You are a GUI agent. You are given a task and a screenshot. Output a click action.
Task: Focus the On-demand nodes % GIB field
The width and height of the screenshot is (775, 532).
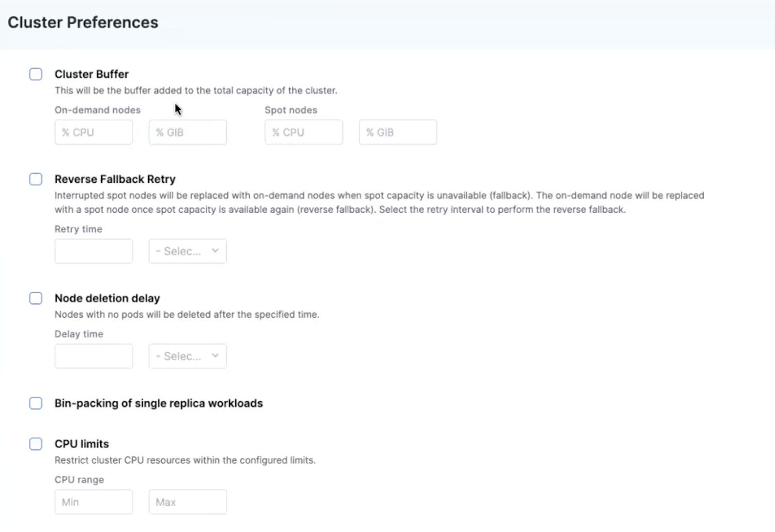coord(188,132)
